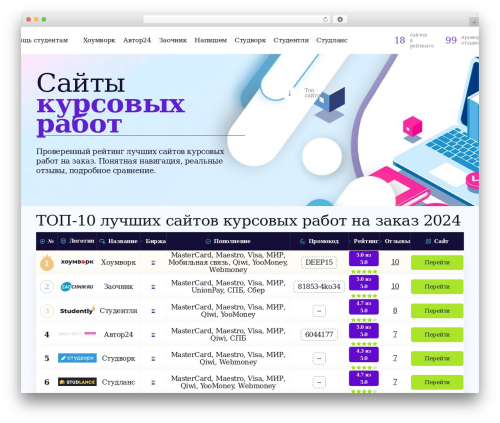Click the Студворк logo in row 5
The height and width of the screenshot is (423, 500).
[x=77, y=358]
